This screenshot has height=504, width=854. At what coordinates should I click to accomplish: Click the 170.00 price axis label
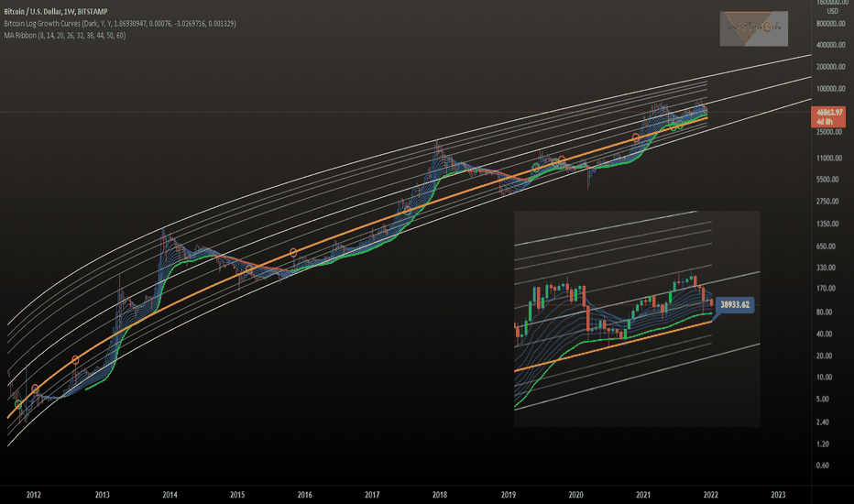coord(826,289)
